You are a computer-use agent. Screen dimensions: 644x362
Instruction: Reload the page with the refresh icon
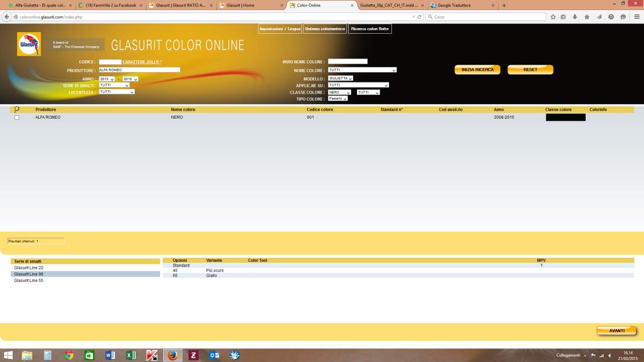tap(419, 17)
